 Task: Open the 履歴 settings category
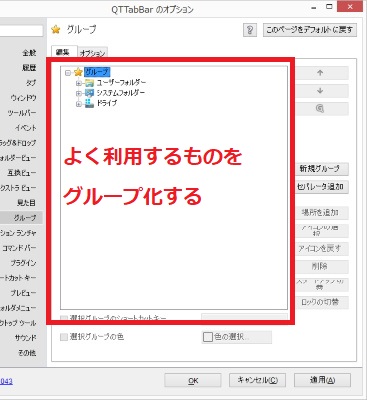[29, 68]
